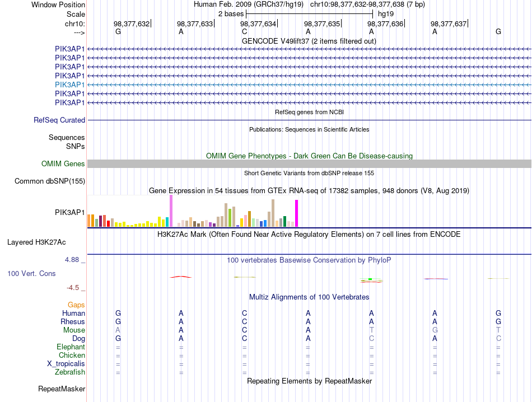Click the GENCODE V49lift37 track title

(x=309, y=41)
